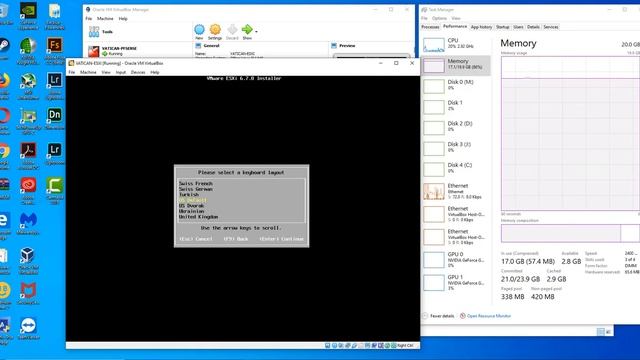Open File menu in VATICAN-ESXi VM window

pos(72,72)
